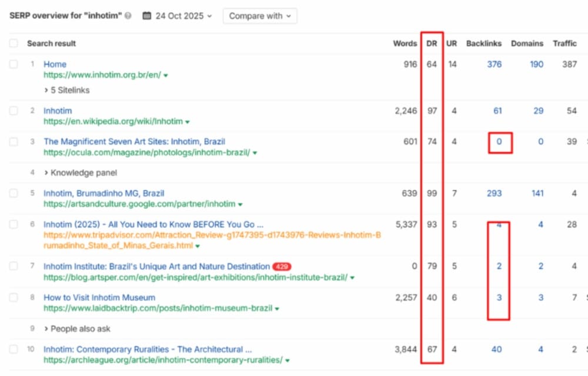
Task: Check the box for the TripAdvisor result
Action: pyautogui.click(x=14, y=224)
